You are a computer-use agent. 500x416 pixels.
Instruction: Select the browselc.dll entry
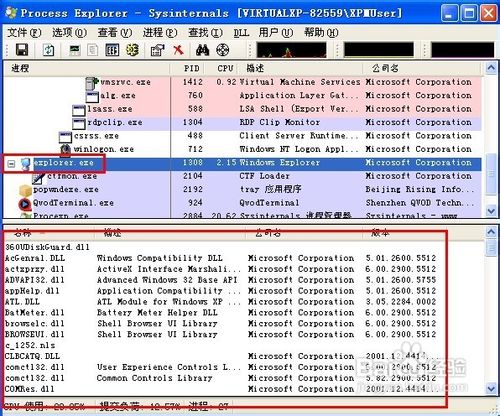(35, 324)
